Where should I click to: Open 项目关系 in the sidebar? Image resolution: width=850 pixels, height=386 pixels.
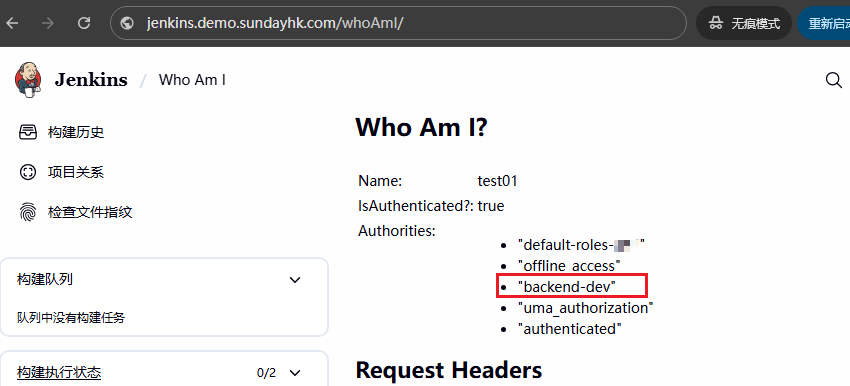pyautogui.click(x=76, y=172)
